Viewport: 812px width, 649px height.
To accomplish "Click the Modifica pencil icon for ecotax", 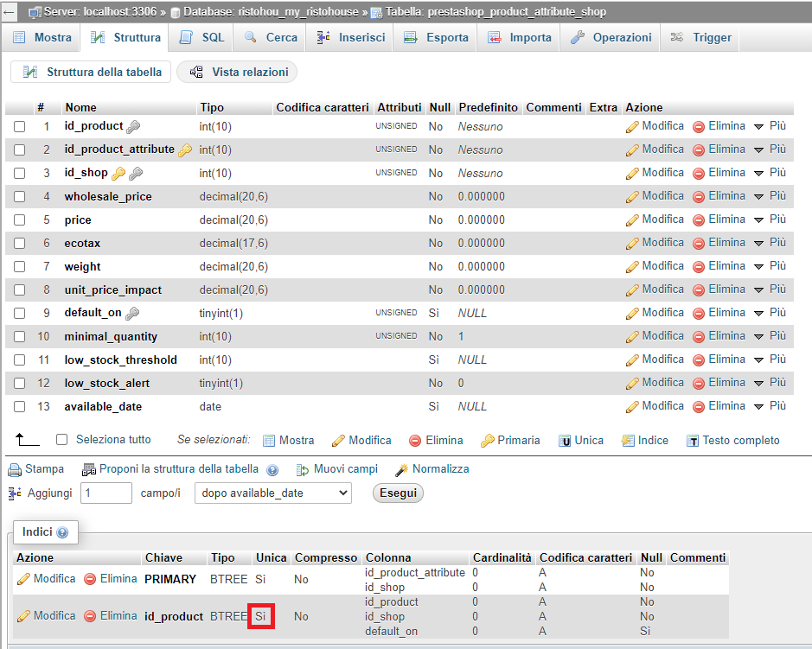I will (x=632, y=243).
